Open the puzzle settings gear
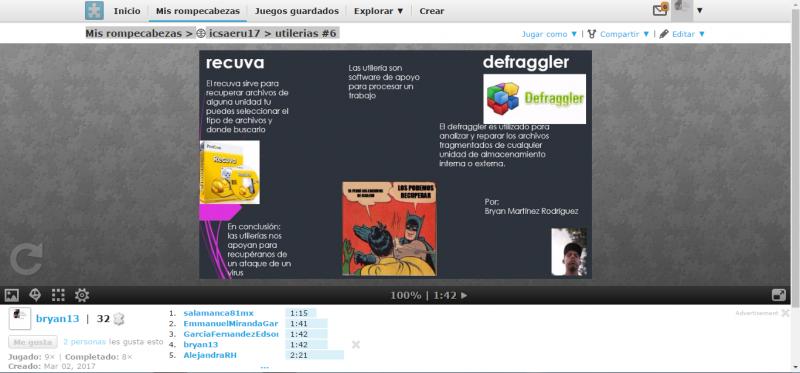 [x=82, y=295]
